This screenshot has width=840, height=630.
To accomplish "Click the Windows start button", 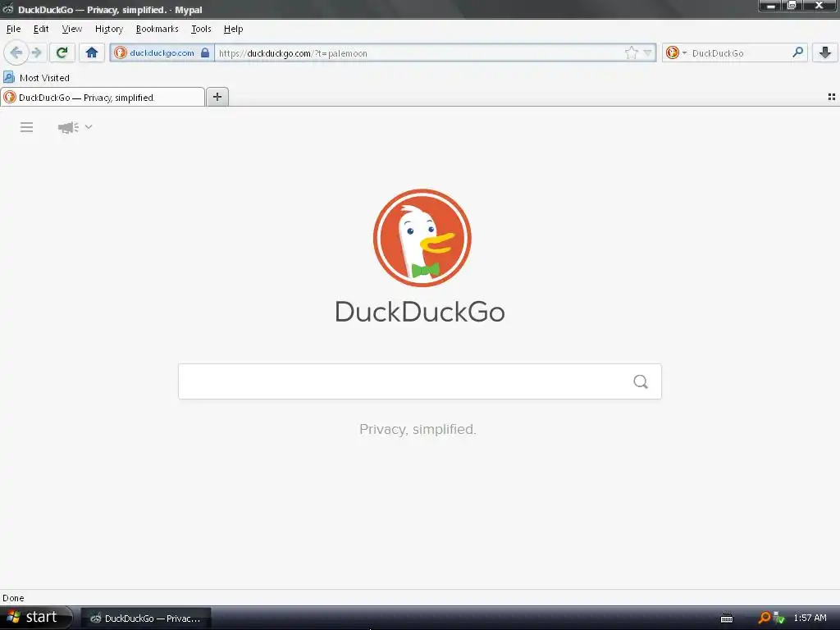I will [35, 618].
